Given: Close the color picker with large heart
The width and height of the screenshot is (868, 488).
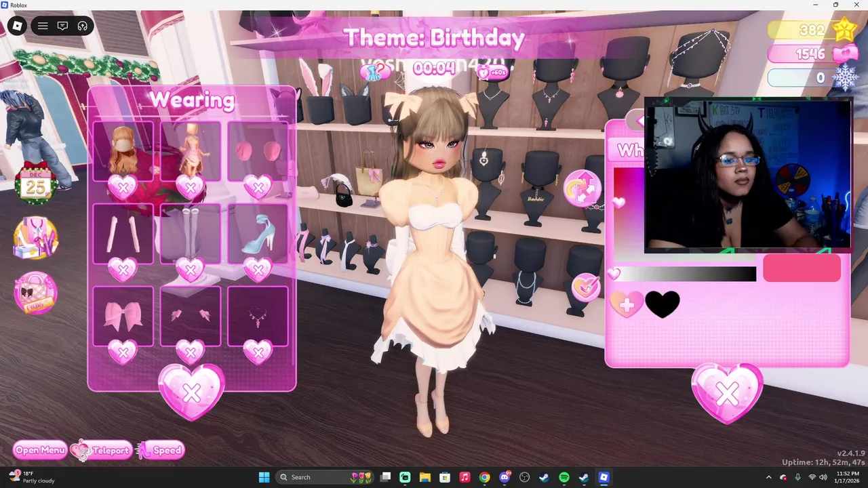Looking at the screenshot, I should pos(727,393).
